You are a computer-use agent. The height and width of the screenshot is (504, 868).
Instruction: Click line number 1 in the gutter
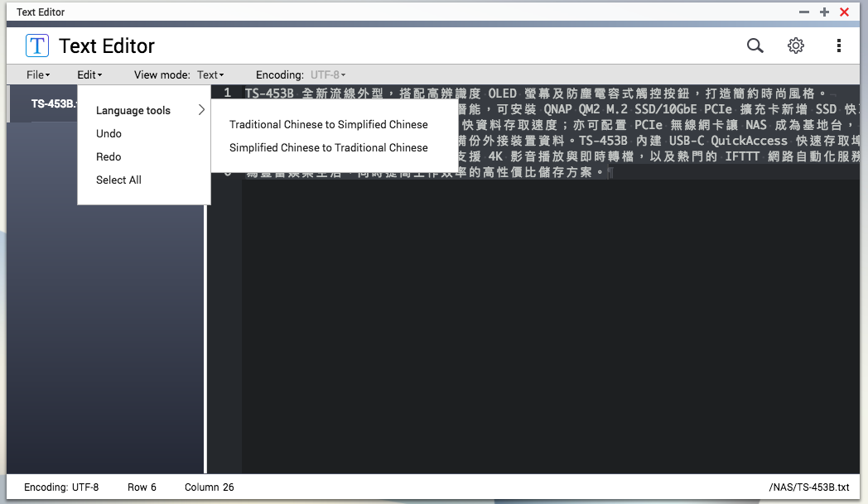click(x=227, y=93)
